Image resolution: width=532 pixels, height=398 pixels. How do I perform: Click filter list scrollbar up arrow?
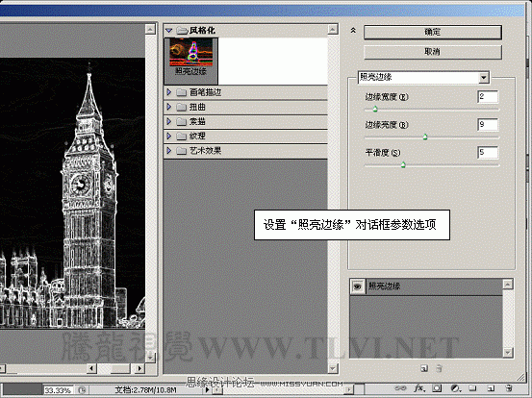tap(333, 30)
